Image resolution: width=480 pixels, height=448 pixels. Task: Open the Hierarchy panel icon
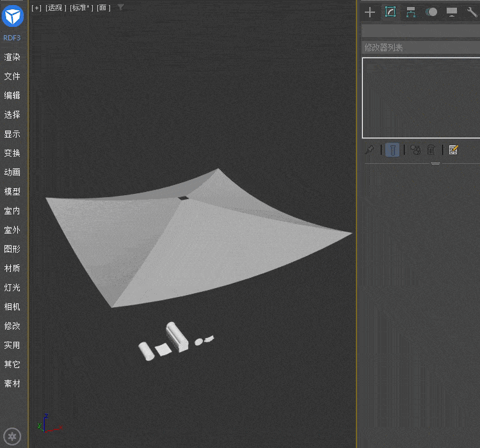click(x=410, y=12)
